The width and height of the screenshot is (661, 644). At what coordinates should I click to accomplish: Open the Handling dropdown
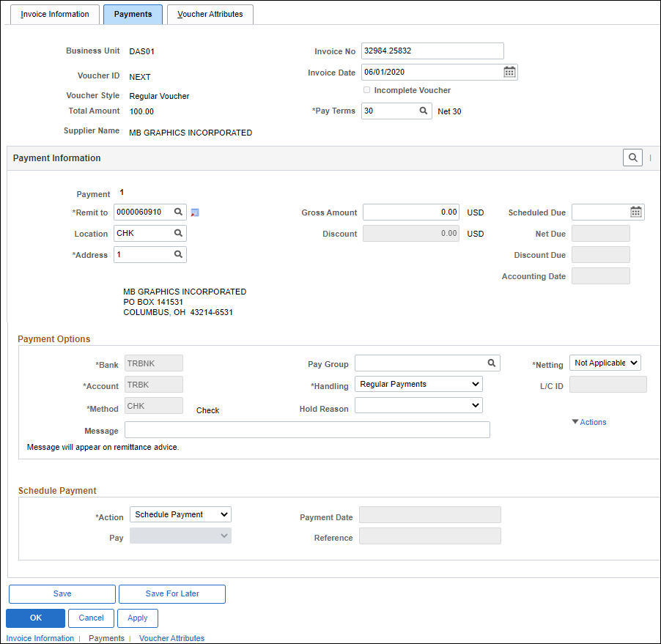(418, 384)
